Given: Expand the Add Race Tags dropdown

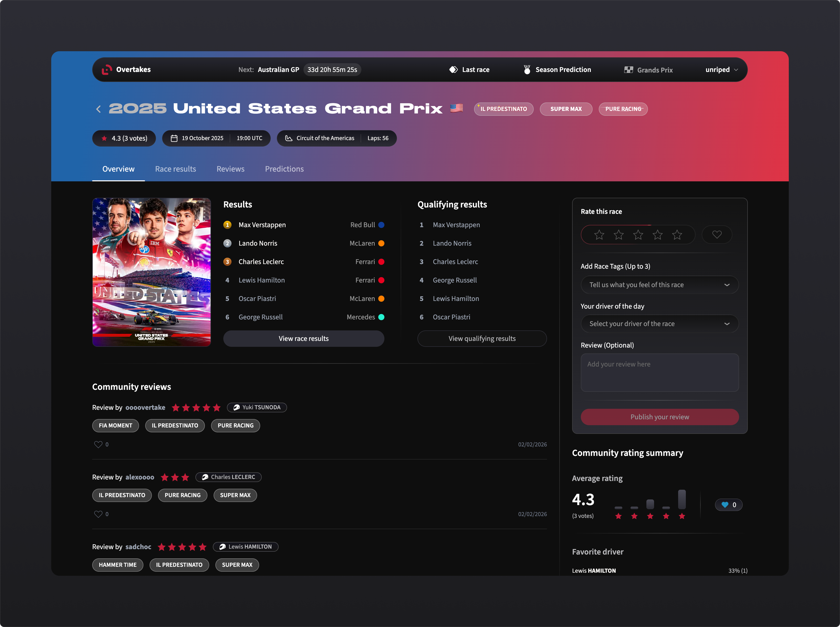Looking at the screenshot, I should [x=659, y=285].
